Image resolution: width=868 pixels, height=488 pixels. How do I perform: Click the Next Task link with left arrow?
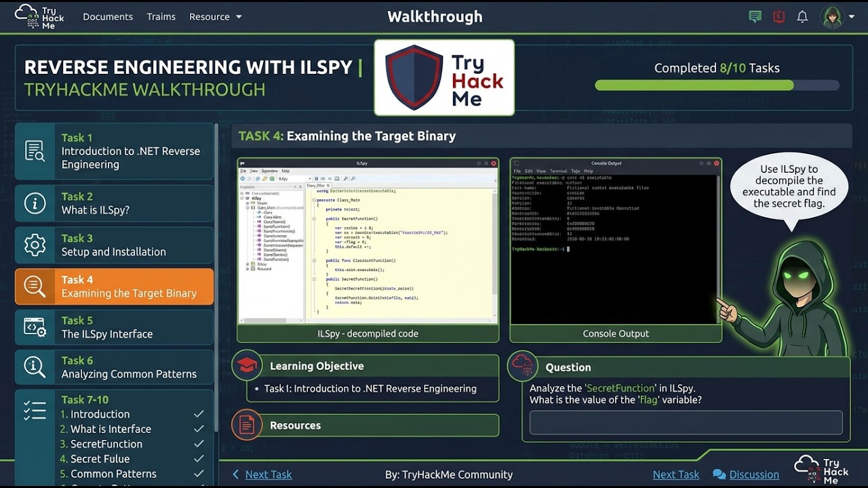click(262, 474)
